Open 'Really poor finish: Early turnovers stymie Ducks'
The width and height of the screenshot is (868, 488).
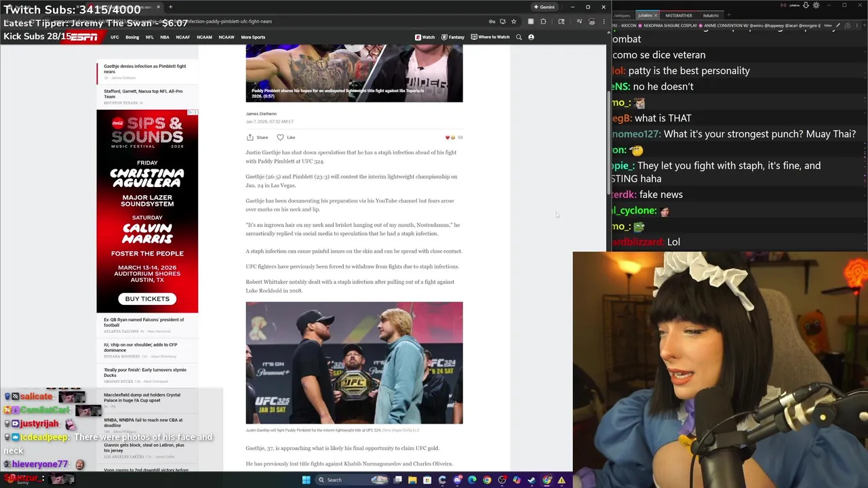coord(145,372)
